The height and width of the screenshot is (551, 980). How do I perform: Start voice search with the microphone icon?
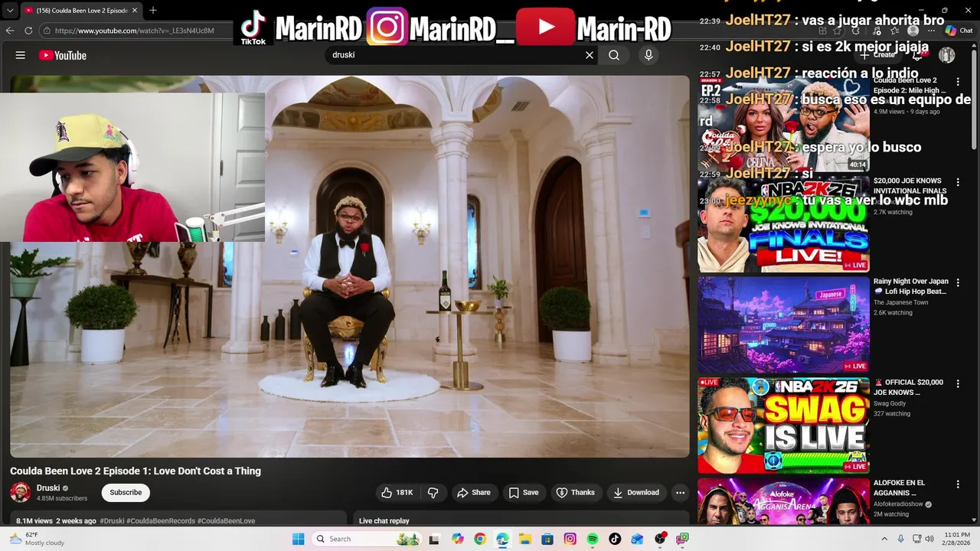[648, 55]
